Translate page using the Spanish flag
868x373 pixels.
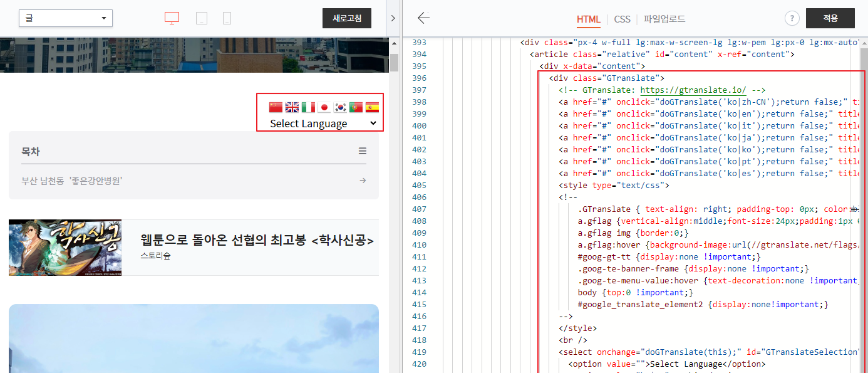[x=372, y=107]
